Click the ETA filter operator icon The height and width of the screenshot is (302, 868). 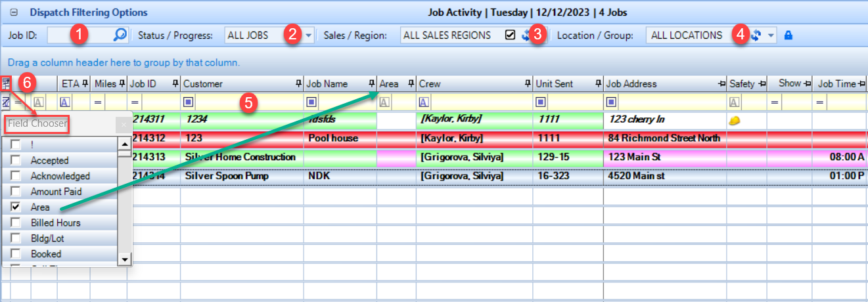click(x=65, y=102)
